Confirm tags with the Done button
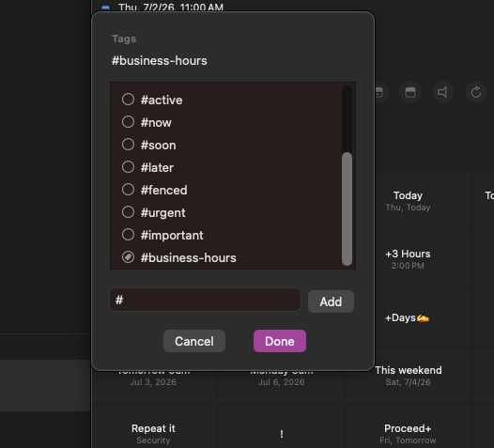This screenshot has height=448, width=494. [x=280, y=341]
